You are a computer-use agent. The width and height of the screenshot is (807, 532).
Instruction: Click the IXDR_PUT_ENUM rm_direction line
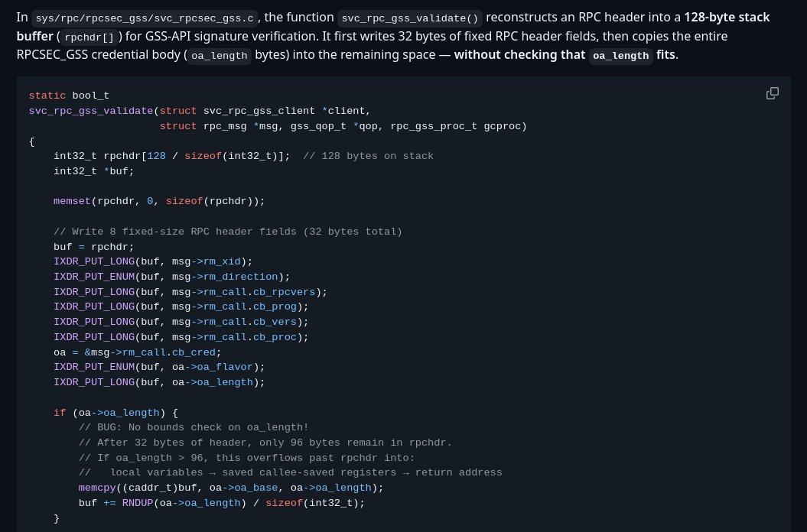pos(172,277)
